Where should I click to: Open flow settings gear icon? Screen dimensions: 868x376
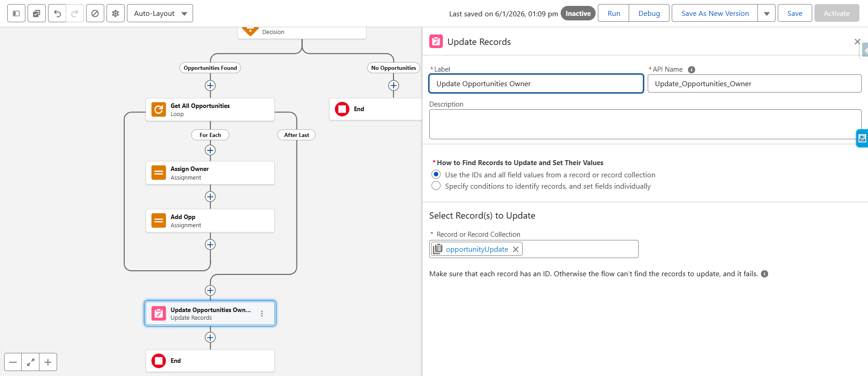point(116,14)
